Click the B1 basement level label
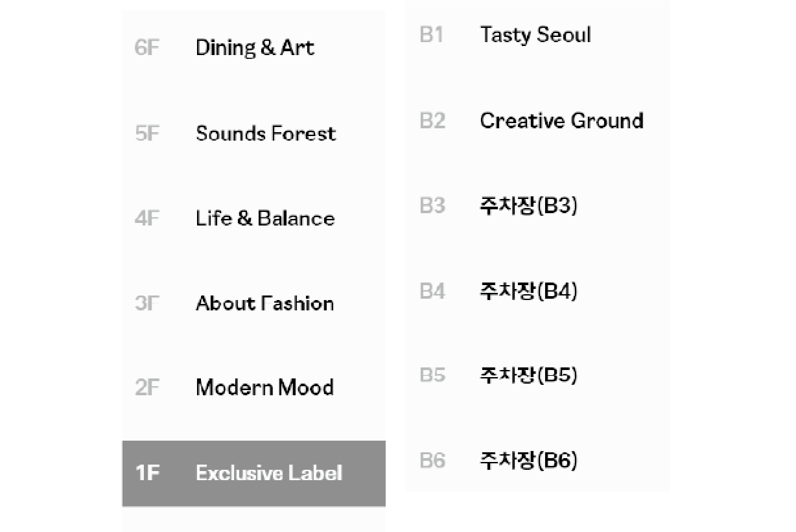This screenshot has width=796, height=532. click(x=432, y=35)
